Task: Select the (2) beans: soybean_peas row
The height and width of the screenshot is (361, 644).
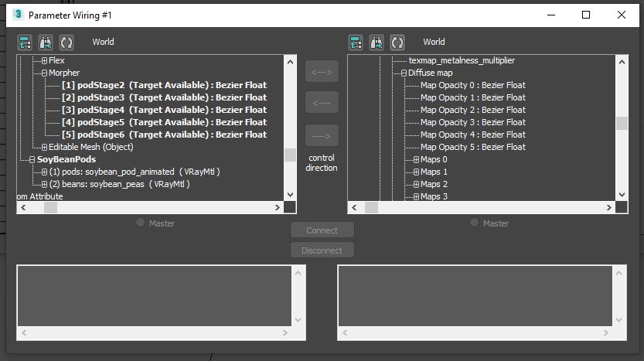Action: 119,184
